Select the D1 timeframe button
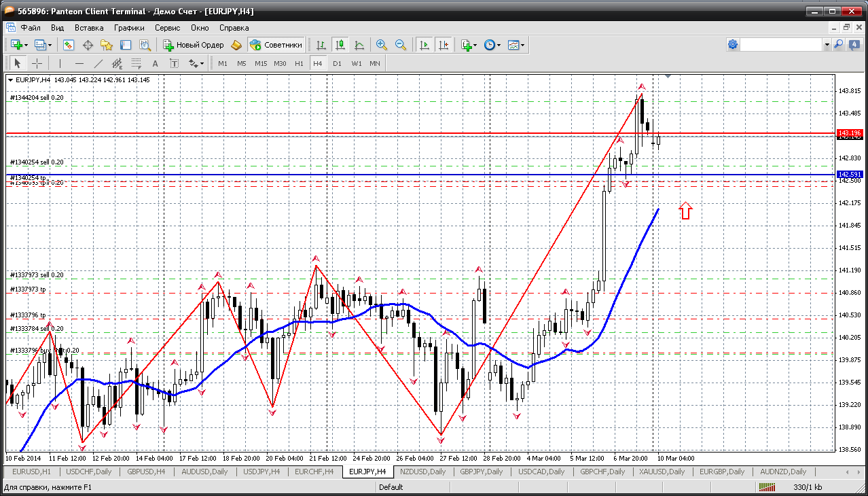 pos(337,63)
